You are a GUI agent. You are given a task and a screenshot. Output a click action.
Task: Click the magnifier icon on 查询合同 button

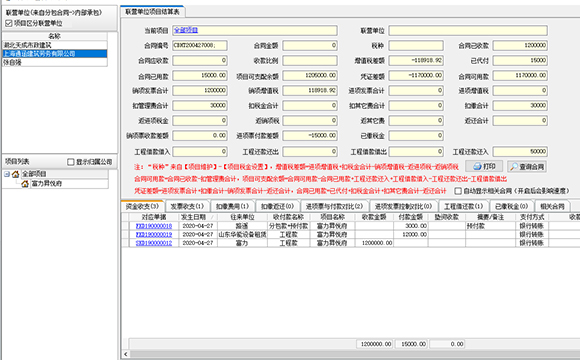[514, 167]
